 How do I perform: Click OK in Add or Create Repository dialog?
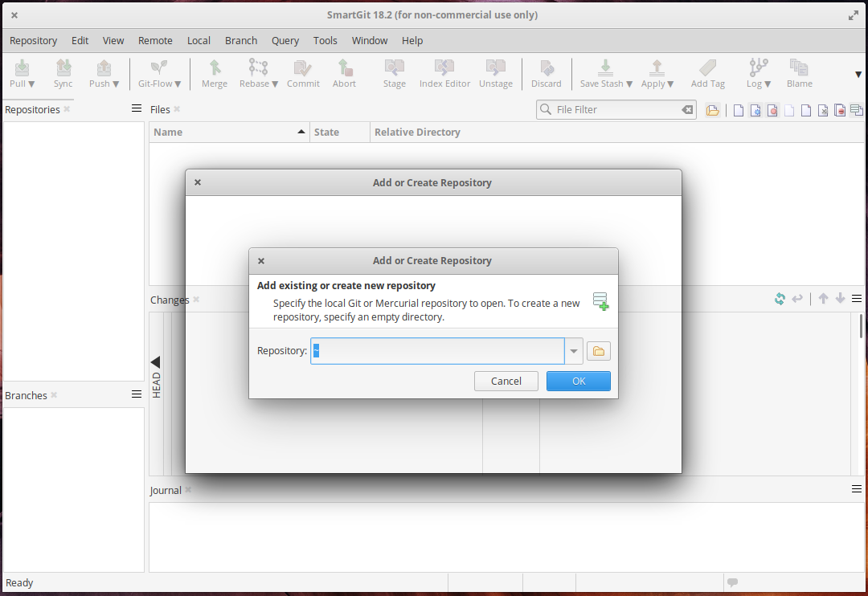point(579,381)
